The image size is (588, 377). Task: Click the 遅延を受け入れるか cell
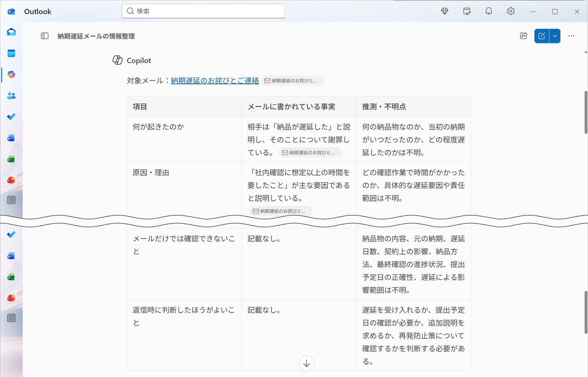(x=413, y=335)
